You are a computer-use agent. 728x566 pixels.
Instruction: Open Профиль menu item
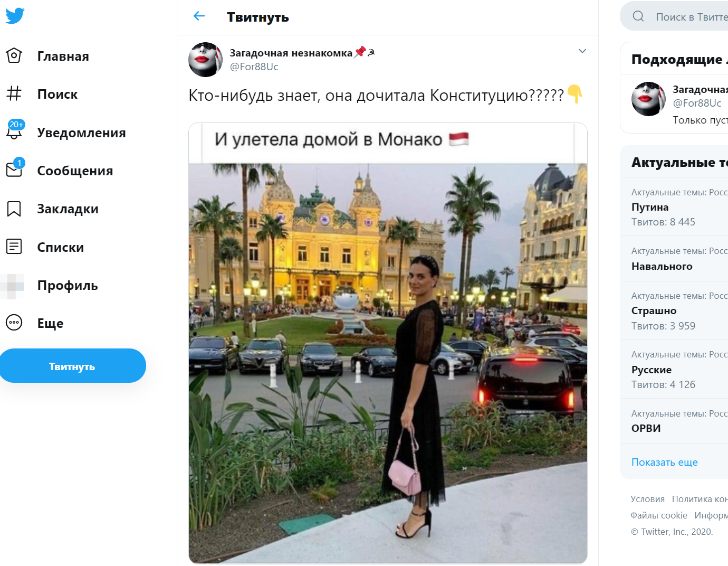click(x=67, y=285)
